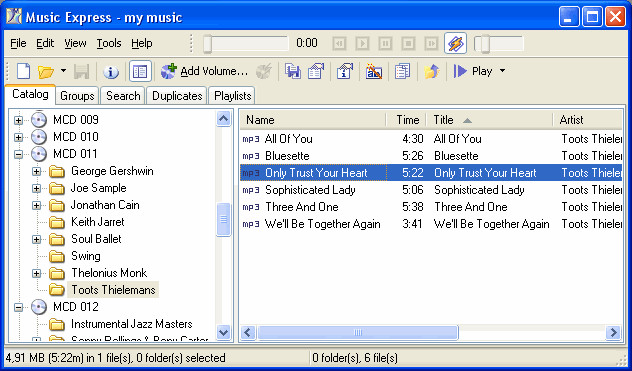The width and height of the screenshot is (632, 371).
Task: Click the lightning bolt Winamp icon
Action: 455,43
